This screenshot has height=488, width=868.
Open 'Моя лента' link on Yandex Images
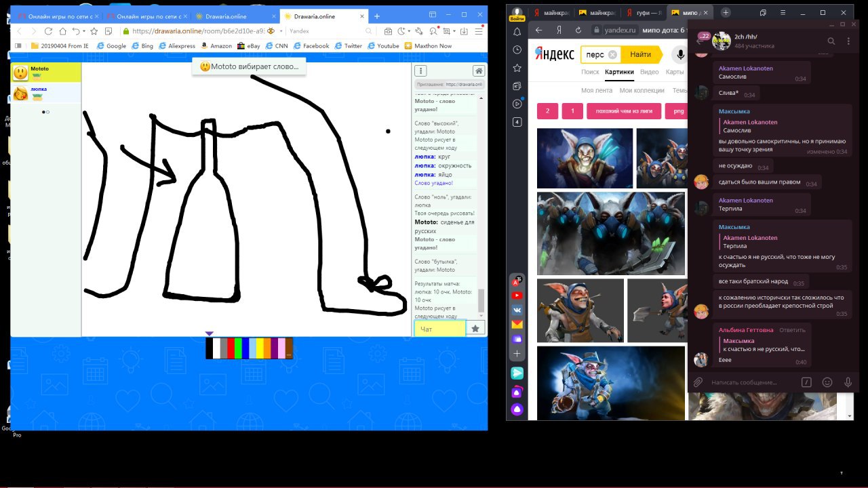tap(597, 90)
